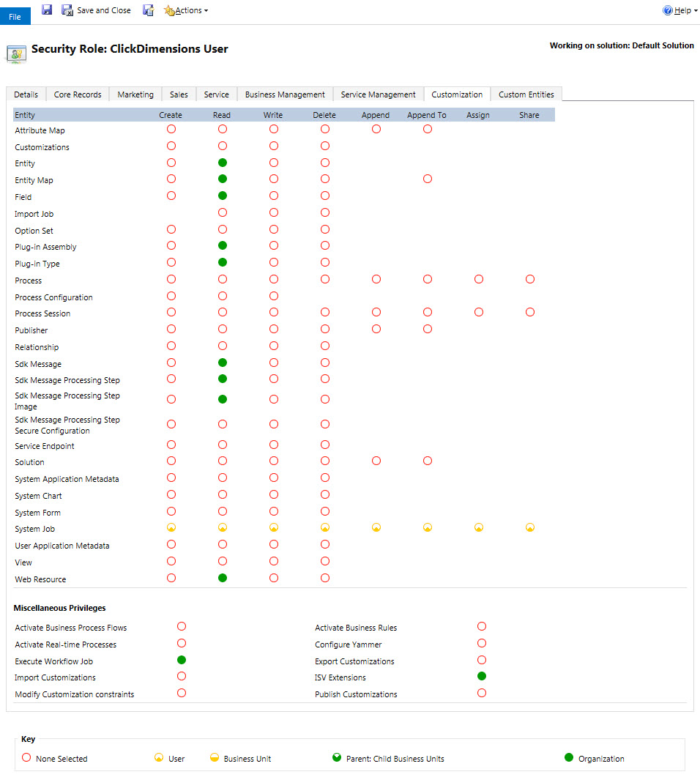The image size is (700, 780).
Task: Click Save and Close button
Action: click(x=97, y=10)
